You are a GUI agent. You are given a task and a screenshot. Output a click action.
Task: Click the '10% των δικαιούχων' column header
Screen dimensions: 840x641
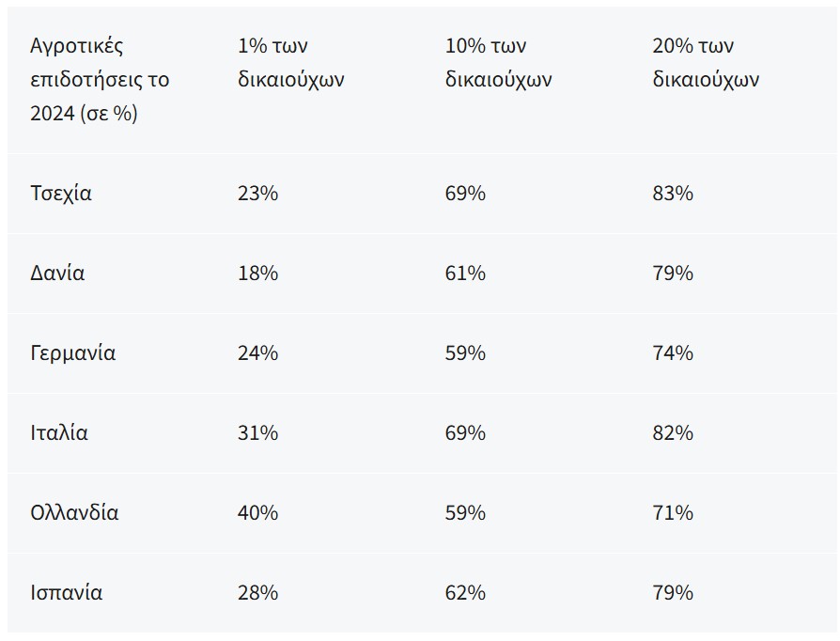tap(498, 63)
